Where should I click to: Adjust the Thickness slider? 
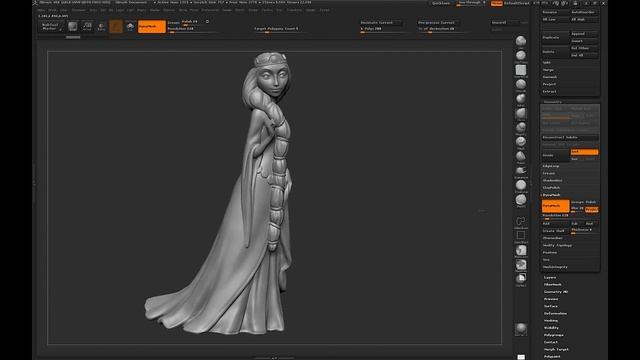tap(584, 231)
